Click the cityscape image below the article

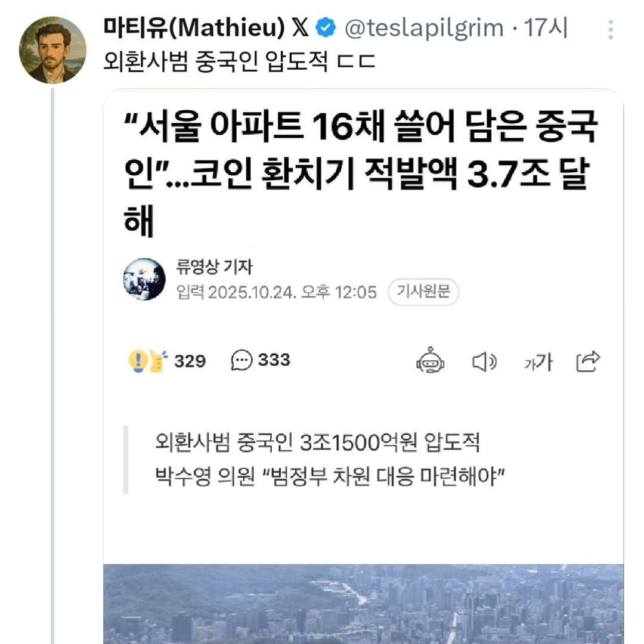pyautogui.click(x=358, y=602)
